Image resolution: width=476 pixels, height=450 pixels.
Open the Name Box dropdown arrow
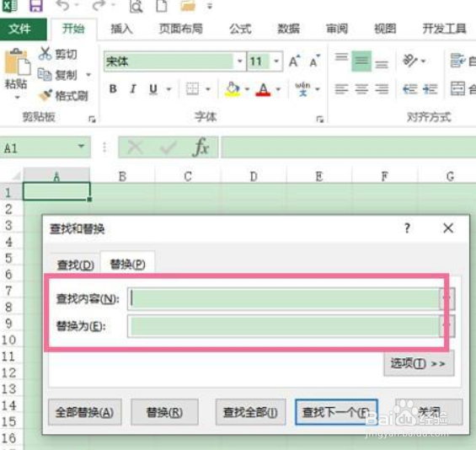pos(81,147)
